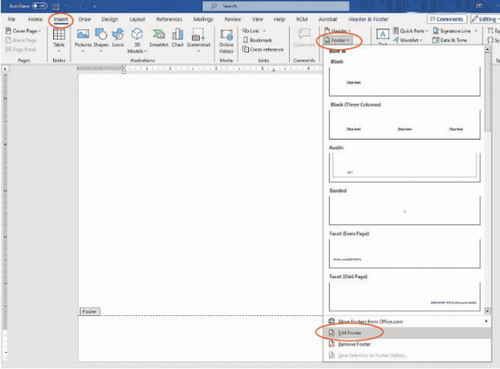Click Save Selection to Footer Gallery

[407, 355]
